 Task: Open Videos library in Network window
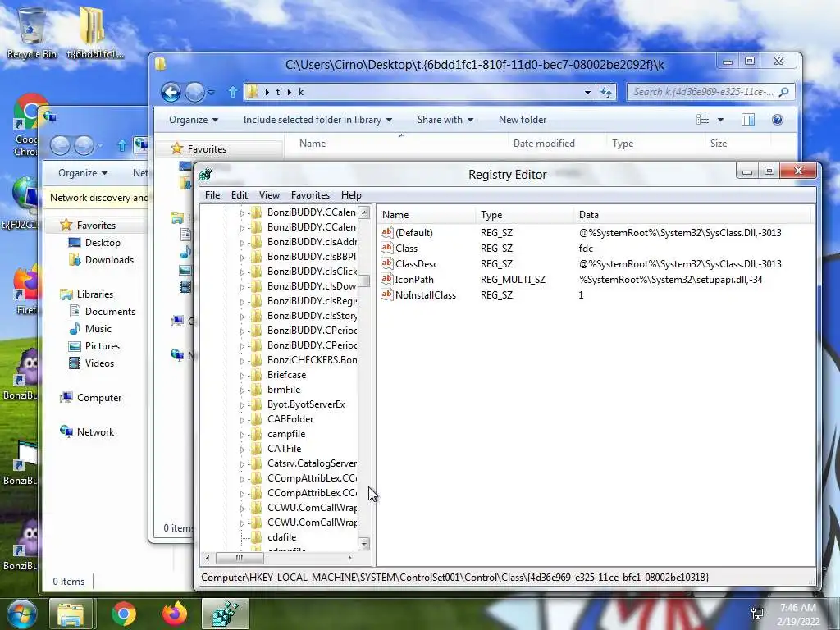99,363
